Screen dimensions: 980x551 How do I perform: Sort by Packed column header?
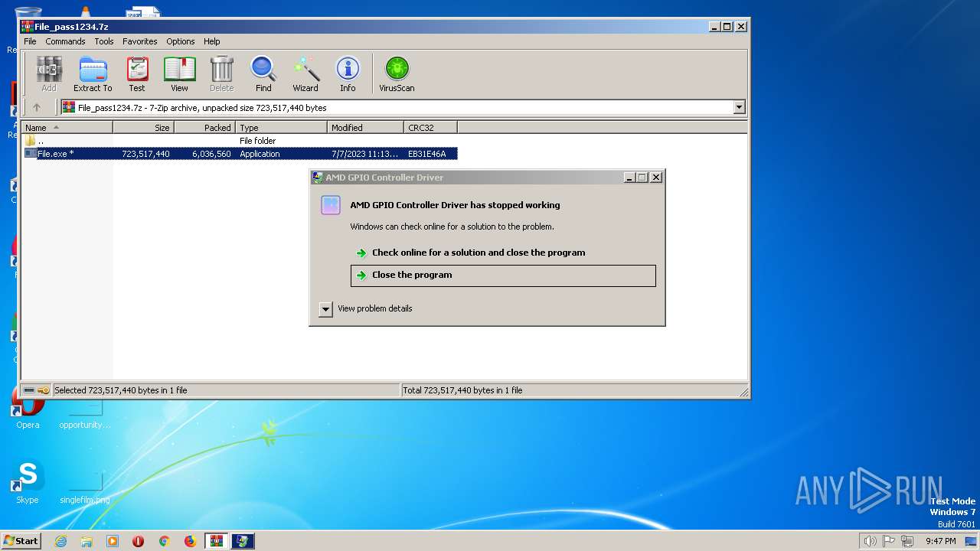(205, 128)
